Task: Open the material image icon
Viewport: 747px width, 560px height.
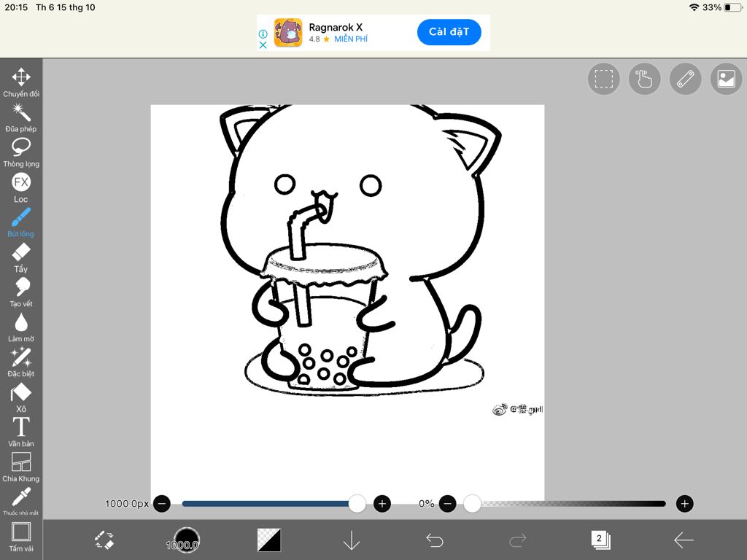Action: [x=726, y=79]
